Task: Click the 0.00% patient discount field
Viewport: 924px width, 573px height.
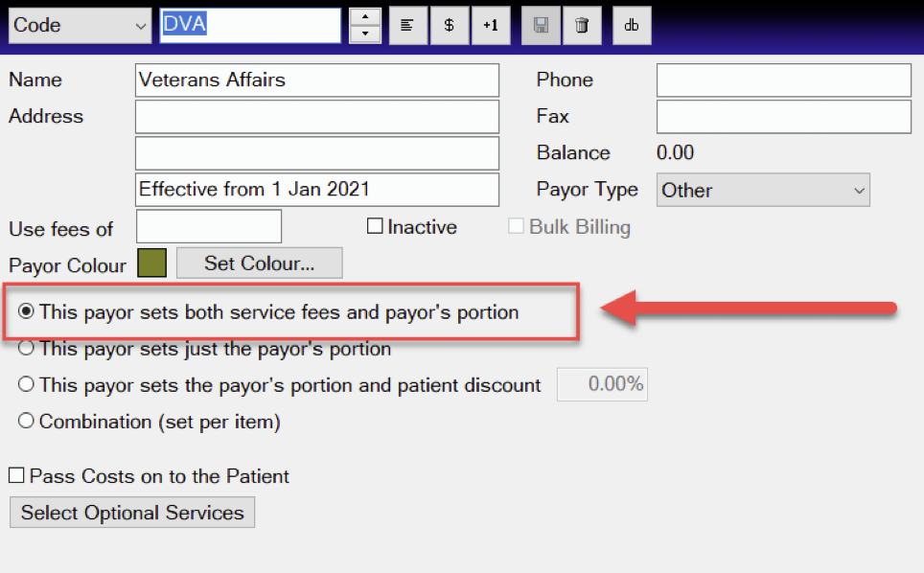Action: (x=602, y=384)
